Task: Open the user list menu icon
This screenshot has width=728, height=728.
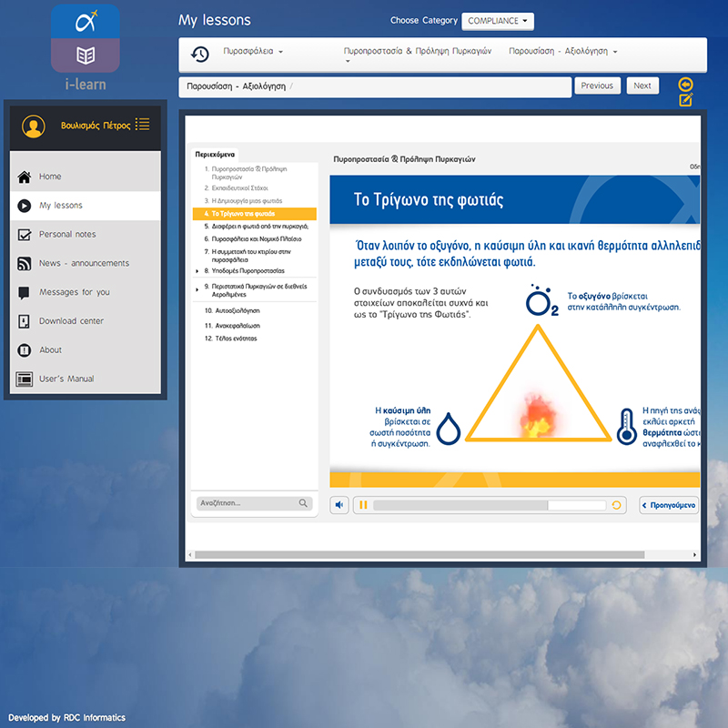Action: [x=143, y=124]
